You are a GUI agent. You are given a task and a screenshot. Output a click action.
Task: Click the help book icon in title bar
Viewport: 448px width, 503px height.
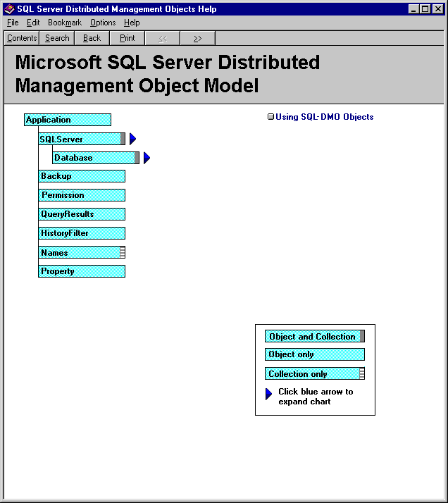point(9,9)
